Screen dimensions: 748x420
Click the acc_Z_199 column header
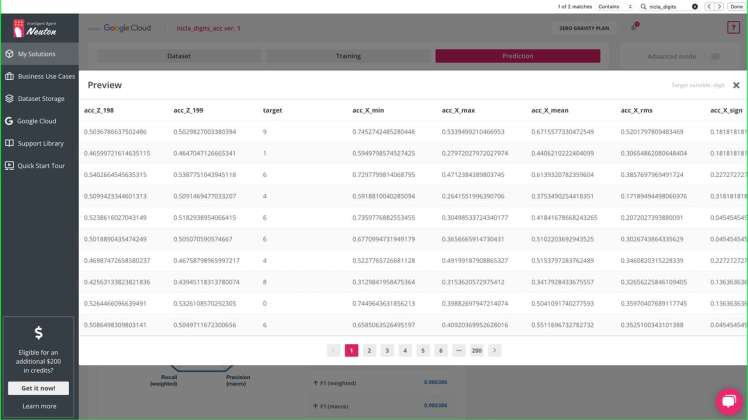click(x=188, y=110)
